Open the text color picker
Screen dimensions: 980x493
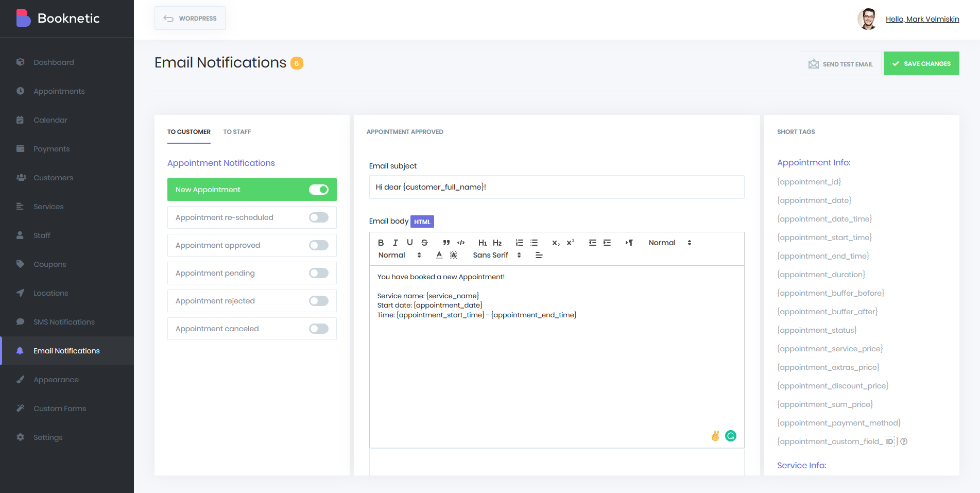[x=439, y=255]
